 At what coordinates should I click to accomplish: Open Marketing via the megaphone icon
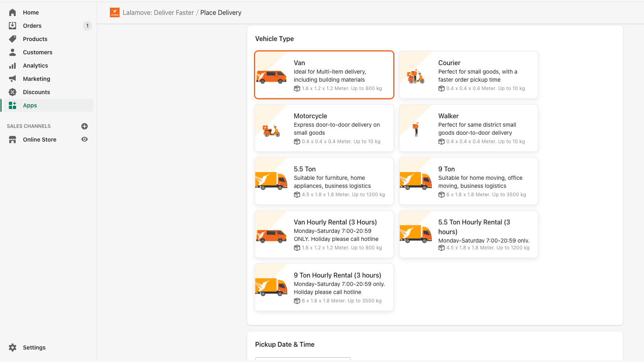click(x=12, y=78)
